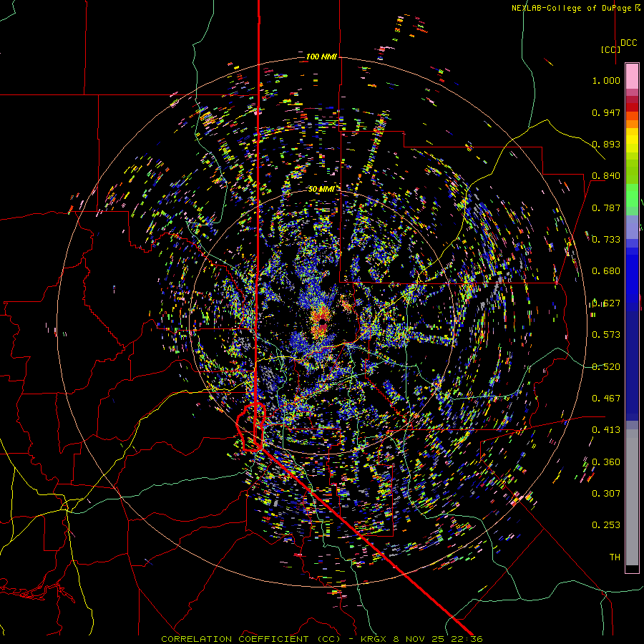The image size is (644, 644).
Task: Pick the yellow segment of color bar
Action: click(632, 140)
